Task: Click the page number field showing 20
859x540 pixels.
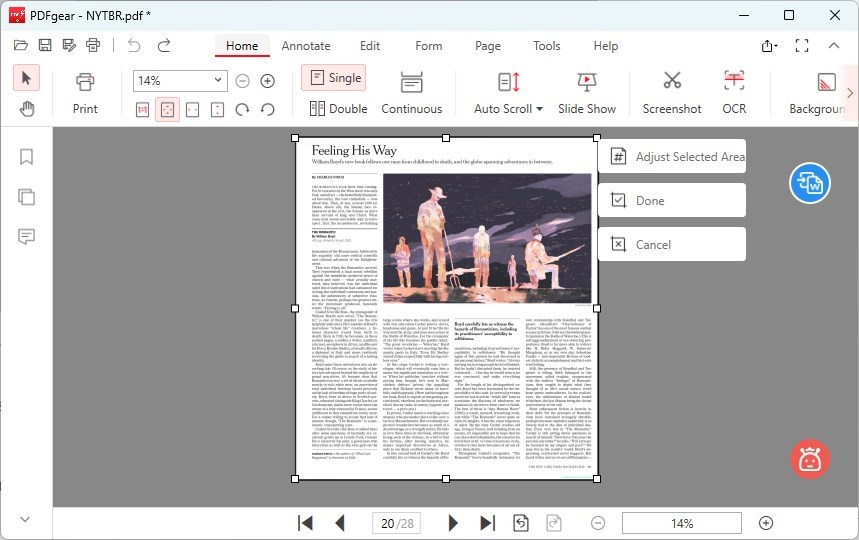Action: [x=397, y=523]
